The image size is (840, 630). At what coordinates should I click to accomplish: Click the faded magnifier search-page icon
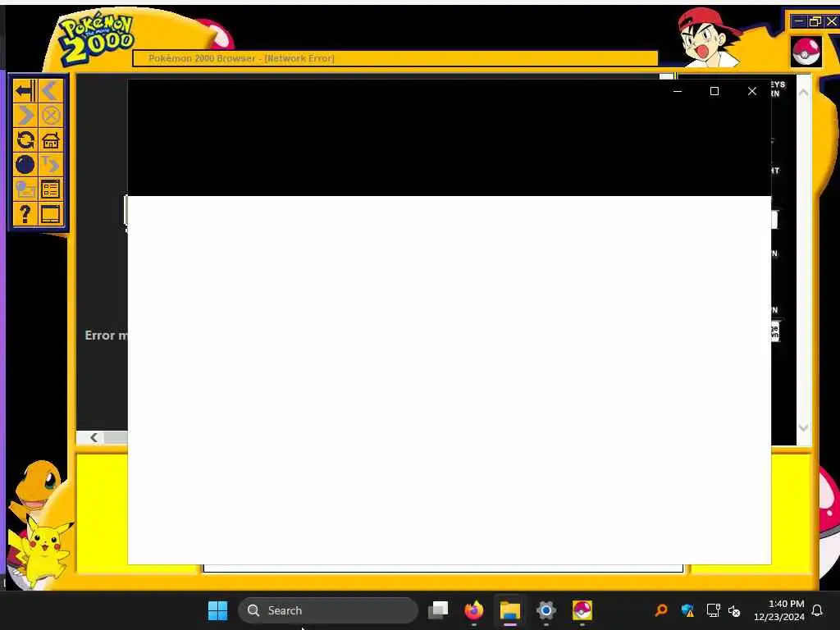pos(25,189)
